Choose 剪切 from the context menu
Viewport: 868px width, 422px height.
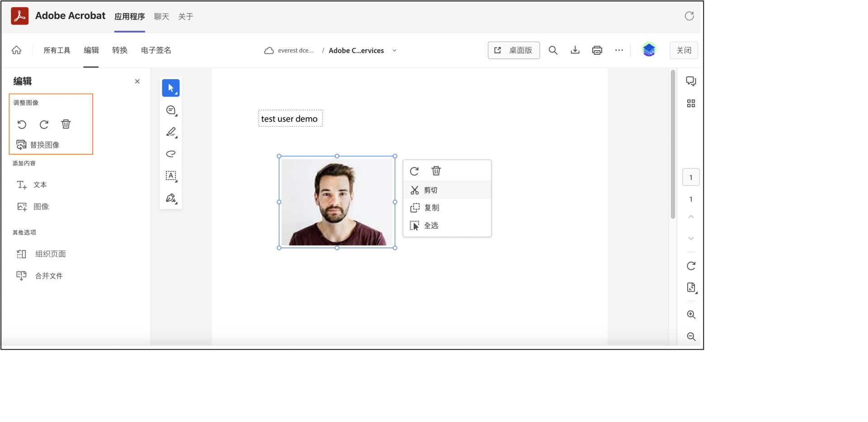pyautogui.click(x=447, y=190)
